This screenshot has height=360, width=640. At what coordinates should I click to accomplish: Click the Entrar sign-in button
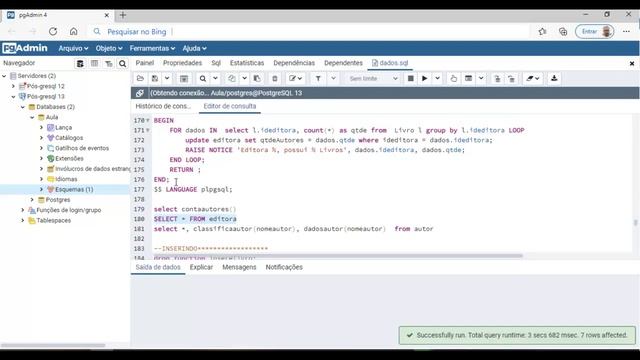[595, 31]
